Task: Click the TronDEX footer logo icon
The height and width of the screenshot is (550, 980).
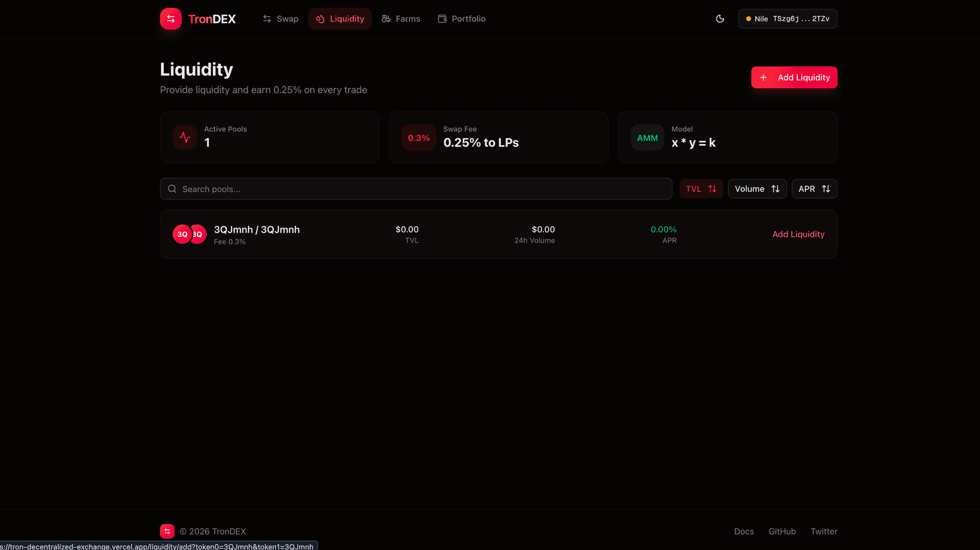Action: [167, 531]
